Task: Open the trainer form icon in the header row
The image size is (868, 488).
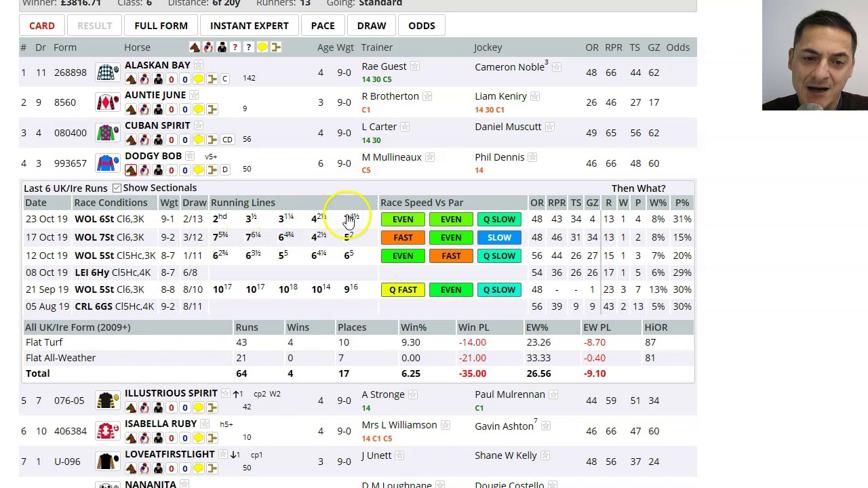Action: pyautogui.click(x=222, y=47)
